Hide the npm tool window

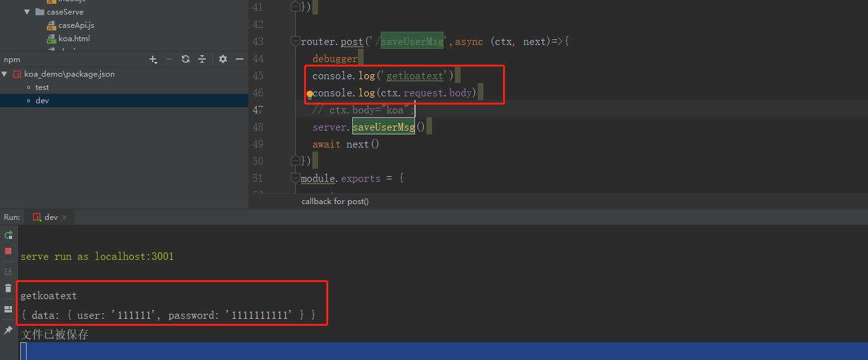[x=239, y=59]
